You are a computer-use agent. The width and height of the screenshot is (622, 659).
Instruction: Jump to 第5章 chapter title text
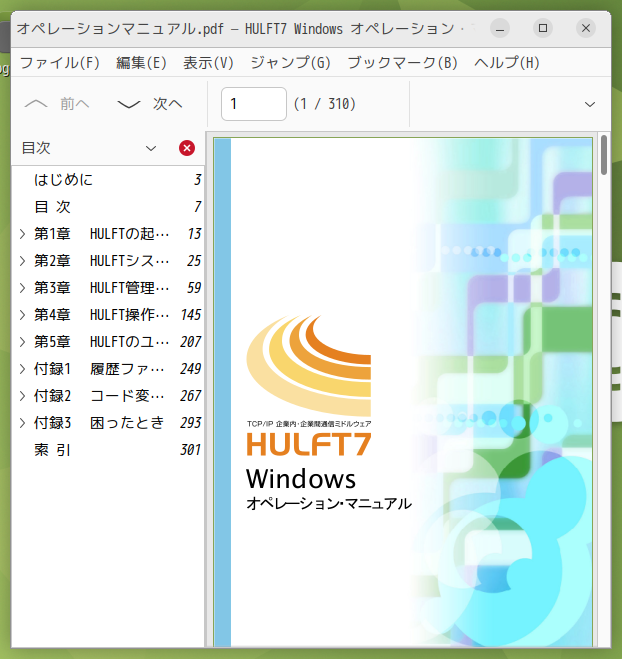[102, 342]
